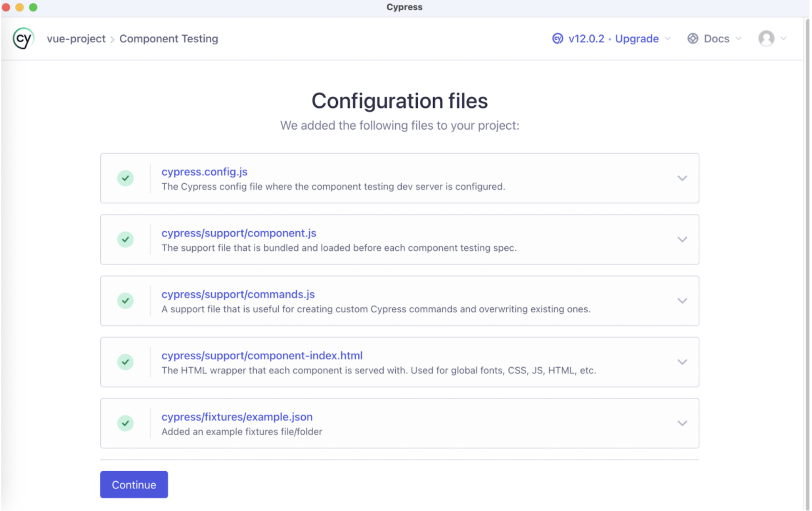Click Component Testing in the breadcrumb

tap(168, 38)
